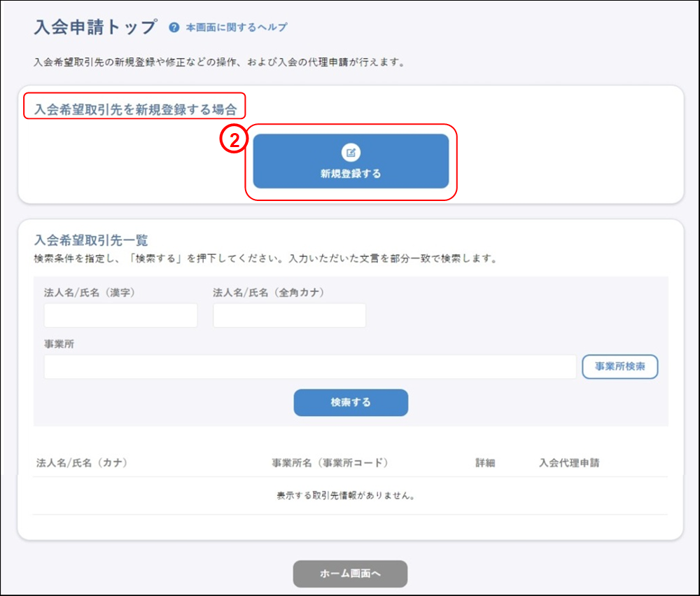Screen dimensions: 700x596
Task: Click the pencil edit icon on the blue registration button
Action: 351,151
